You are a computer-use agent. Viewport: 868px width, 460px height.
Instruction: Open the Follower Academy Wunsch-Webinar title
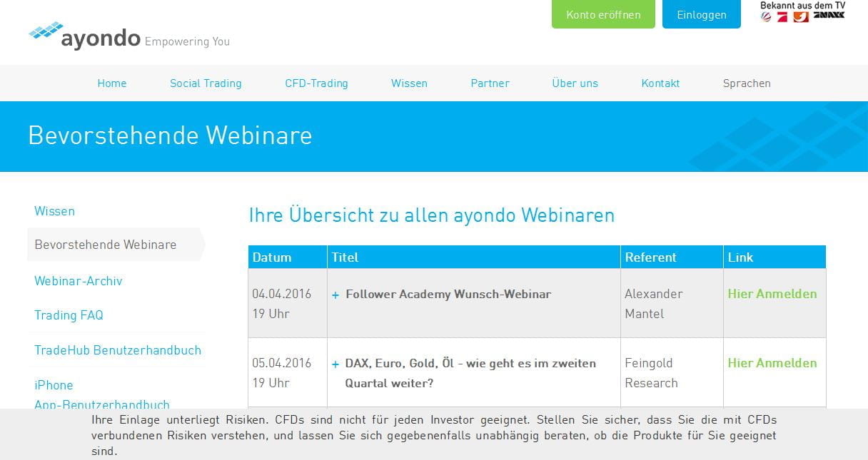click(448, 294)
